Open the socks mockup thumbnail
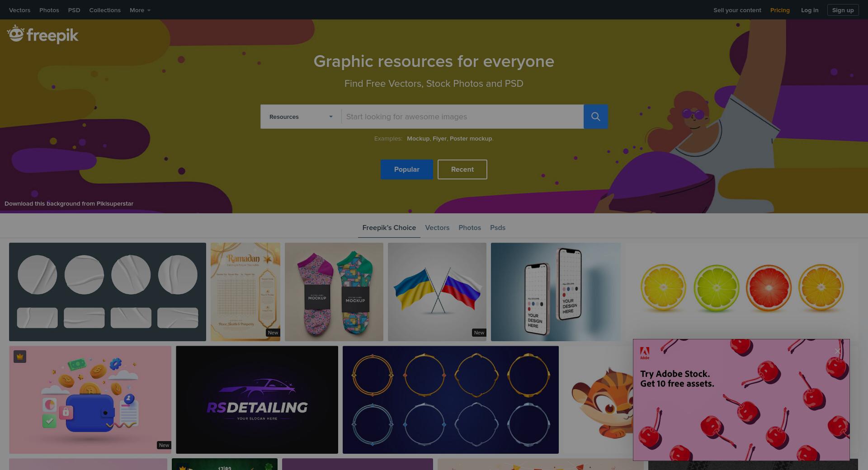This screenshot has width=868, height=470. tap(334, 292)
